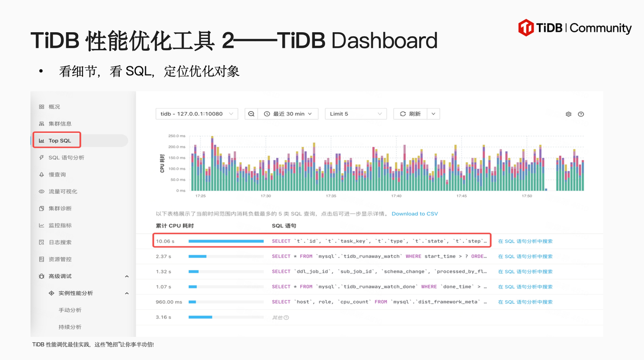Screen dimensions: 644x360
Task: Open the 概况 overview icon in sidebar
Action: coord(42,107)
